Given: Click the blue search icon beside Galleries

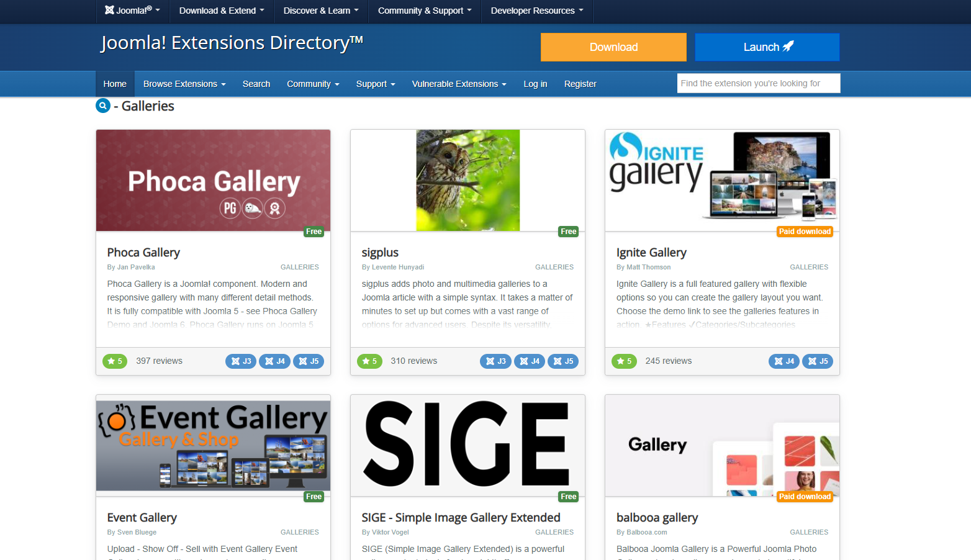Looking at the screenshot, I should (x=103, y=106).
